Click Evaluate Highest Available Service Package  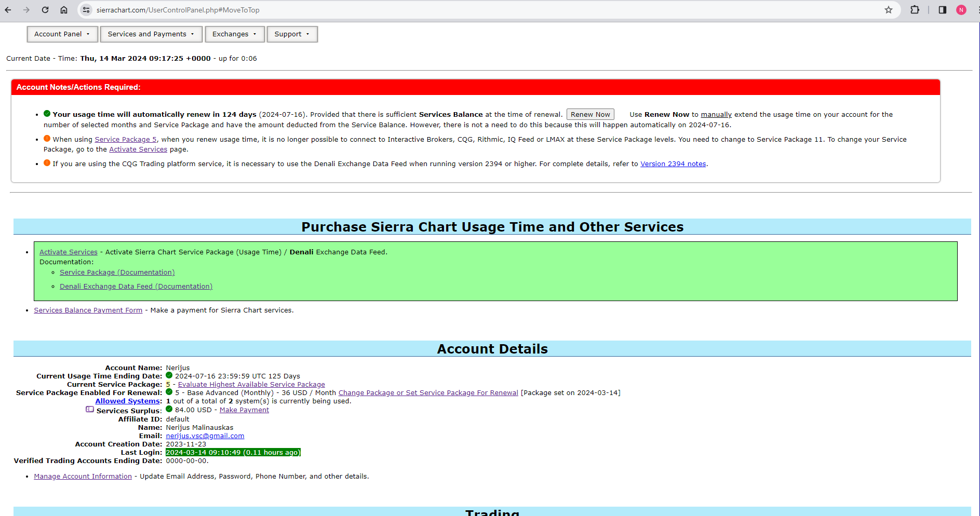(251, 384)
